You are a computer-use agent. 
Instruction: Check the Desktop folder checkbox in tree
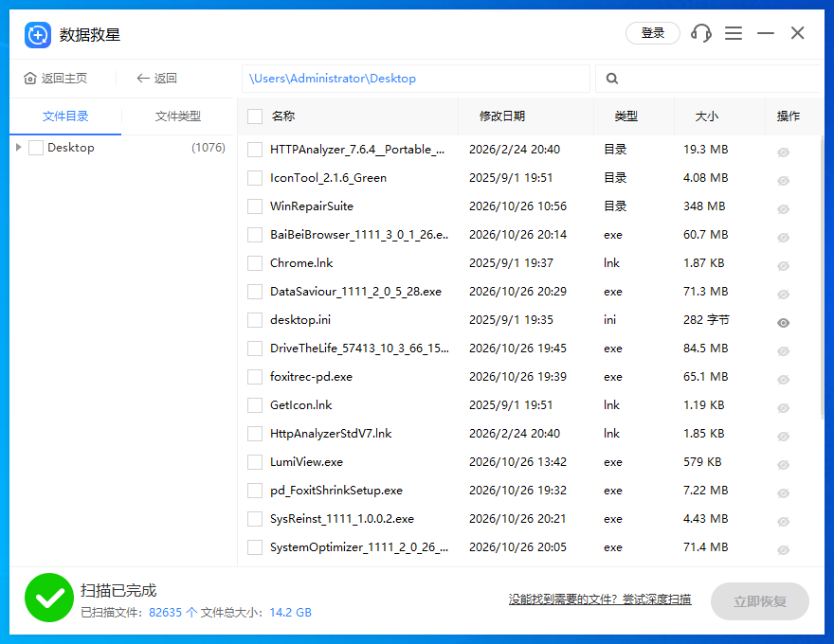pyautogui.click(x=36, y=147)
